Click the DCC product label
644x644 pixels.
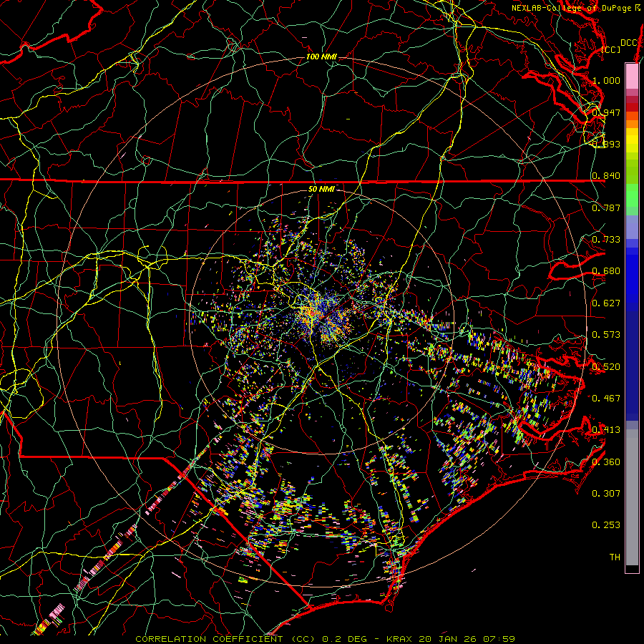point(629,43)
